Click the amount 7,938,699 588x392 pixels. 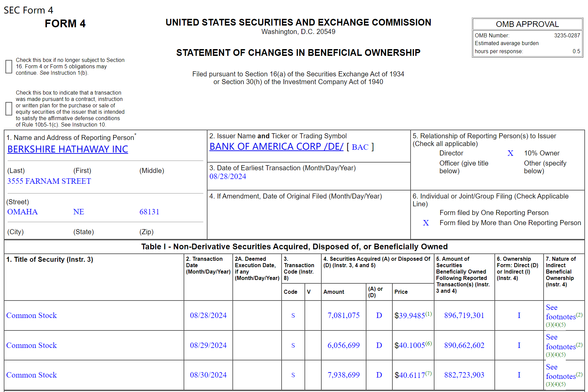pos(344,375)
